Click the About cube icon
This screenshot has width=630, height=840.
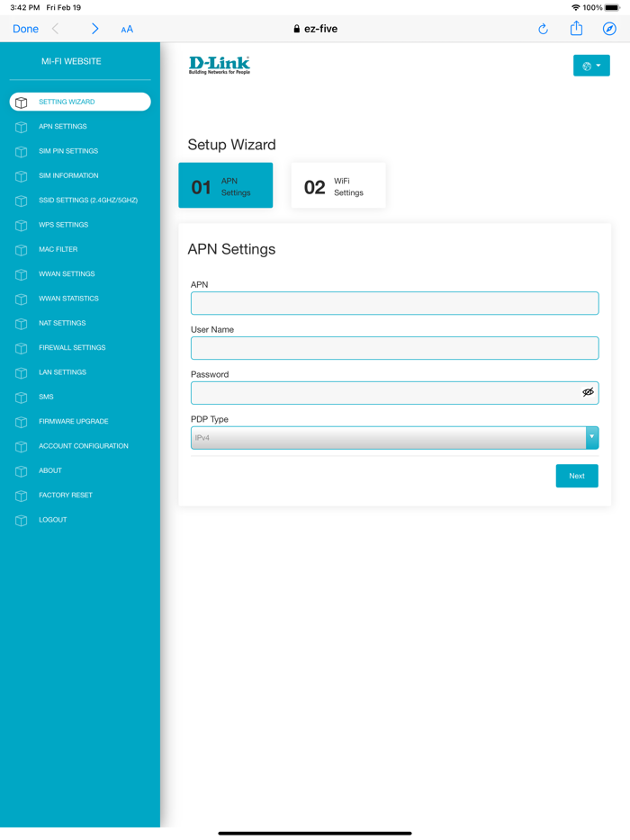[x=21, y=471]
